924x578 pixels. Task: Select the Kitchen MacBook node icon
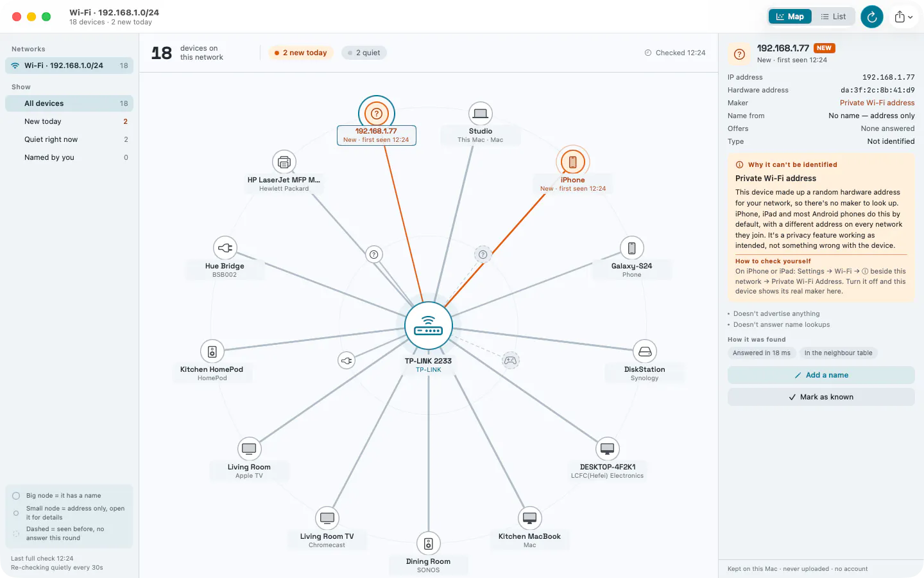click(x=530, y=518)
